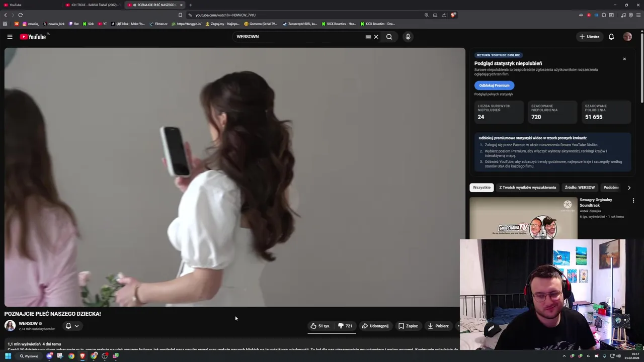The width and height of the screenshot is (644, 362).
Task: Open the Chrome taskbar icon
Action: 71,356
